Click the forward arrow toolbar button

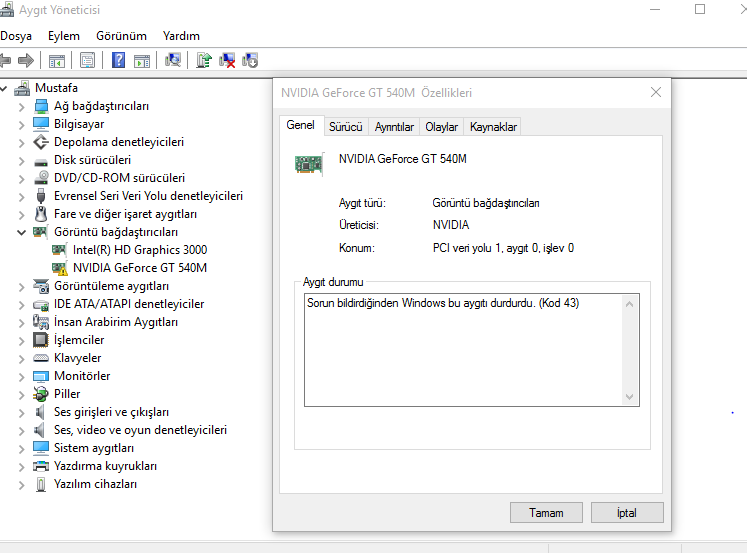tap(27, 60)
